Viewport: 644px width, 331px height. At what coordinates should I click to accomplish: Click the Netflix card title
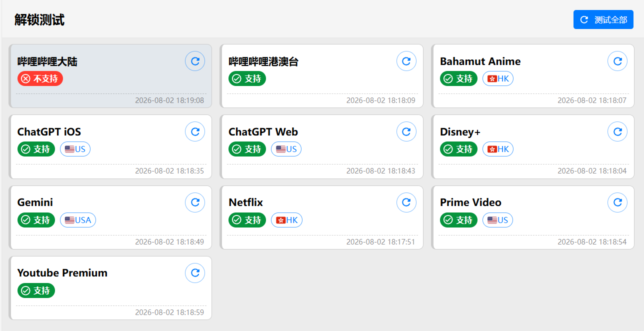tap(245, 202)
